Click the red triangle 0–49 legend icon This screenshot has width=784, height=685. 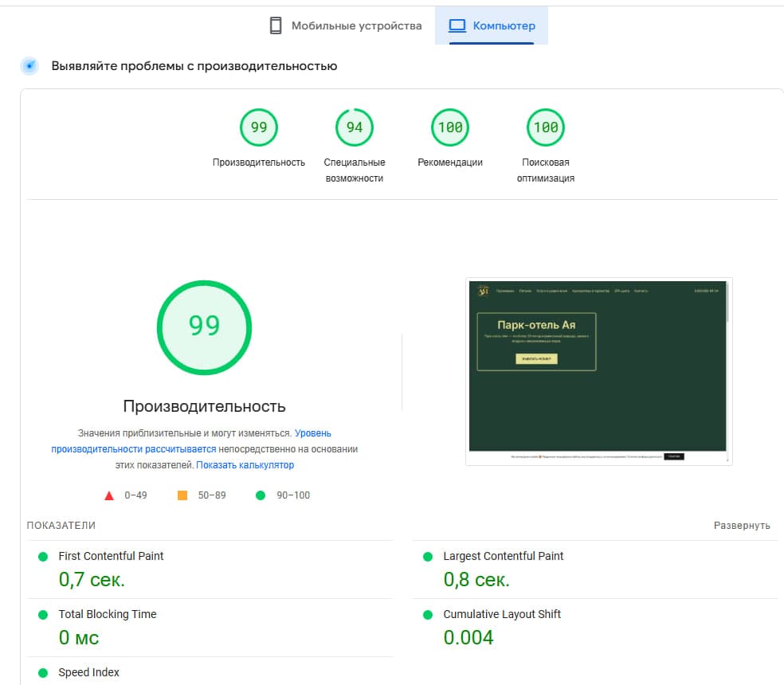point(109,495)
